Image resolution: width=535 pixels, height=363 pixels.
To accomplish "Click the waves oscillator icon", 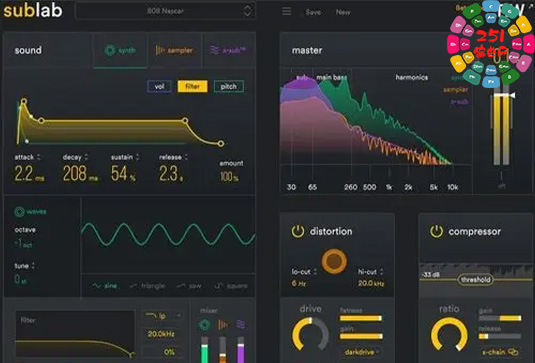I will (19, 212).
